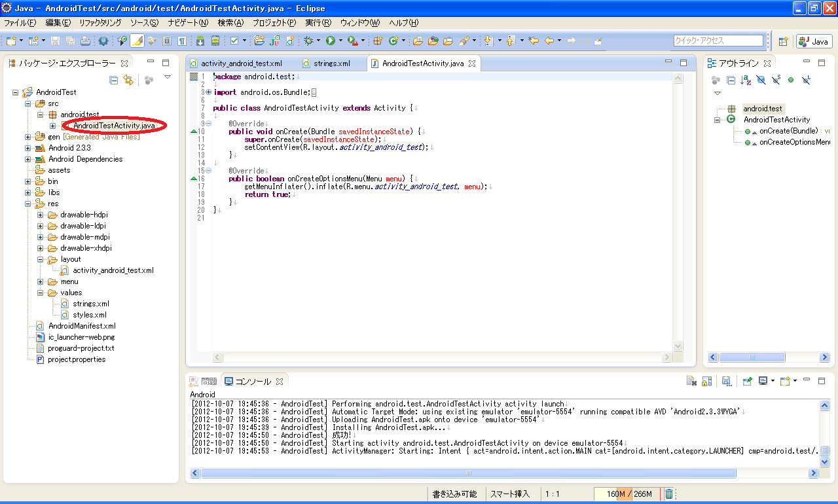Click the console horizontal scrollbar
Viewport: 838px width, 504px height.
468,473
